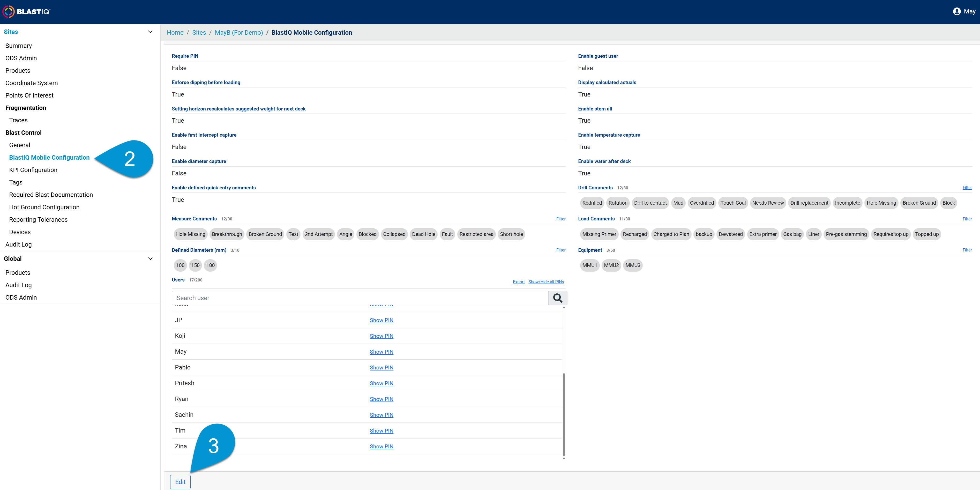Image resolution: width=980 pixels, height=490 pixels.
Task: Collapse the Sites section chevron
Action: (150, 32)
